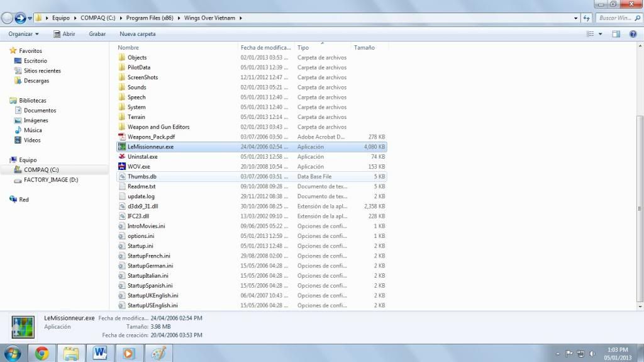Click LeMissionneur.exe thumbnail in details pane
Viewport: 644px width, 362px height.
23,327
